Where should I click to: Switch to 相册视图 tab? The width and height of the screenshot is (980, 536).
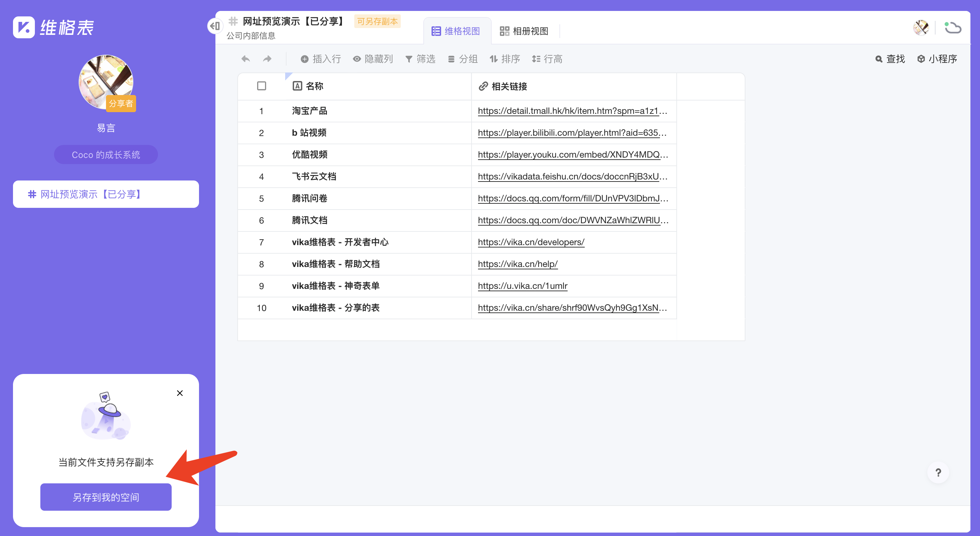524,31
